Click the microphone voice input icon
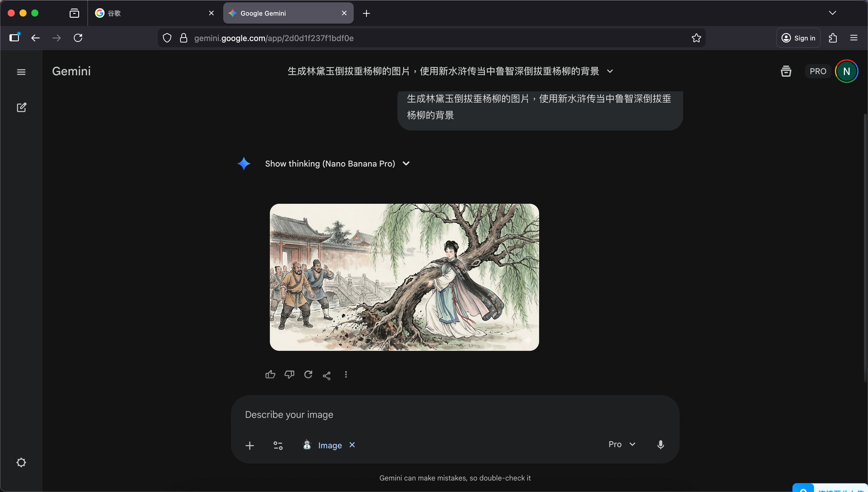The height and width of the screenshot is (492, 868). pos(661,445)
